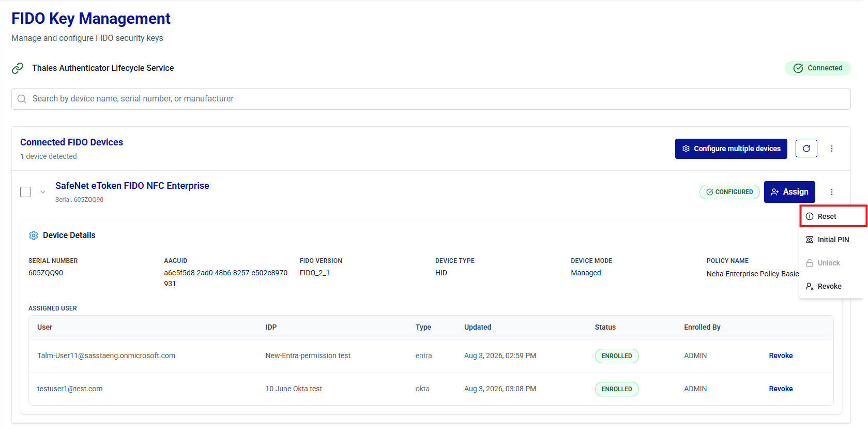Image resolution: width=868 pixels, height=429 pixels.
Task: Revoke testuser1@test.com enrollment
Action: [781, 389]
